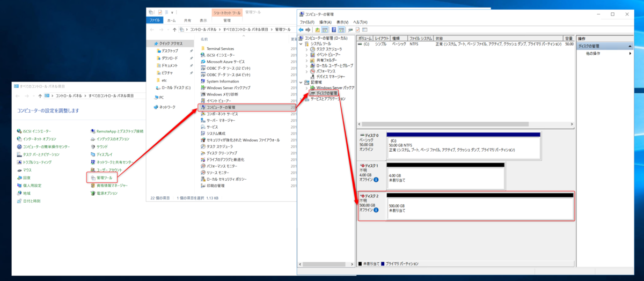Image resolution: width=644 pixels, height=281 pixels.
Task: Open タスク バーとナビゲーション in Control Panel
Action: pos(38,154)
